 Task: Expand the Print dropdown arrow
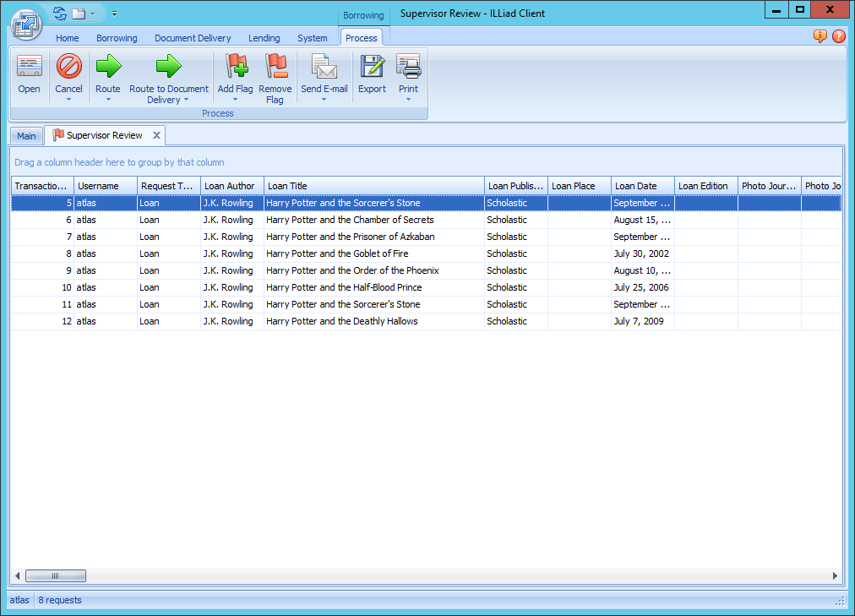coord(408,100)
